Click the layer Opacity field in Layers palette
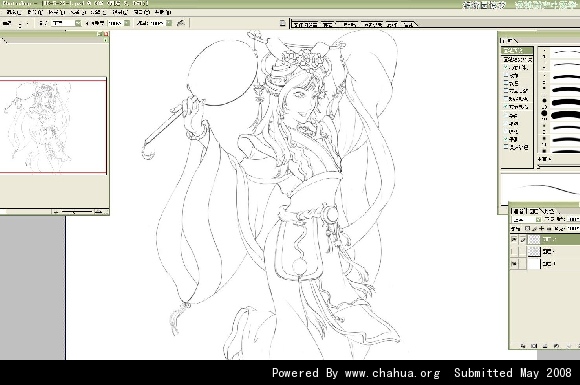 tap(573, 220)
